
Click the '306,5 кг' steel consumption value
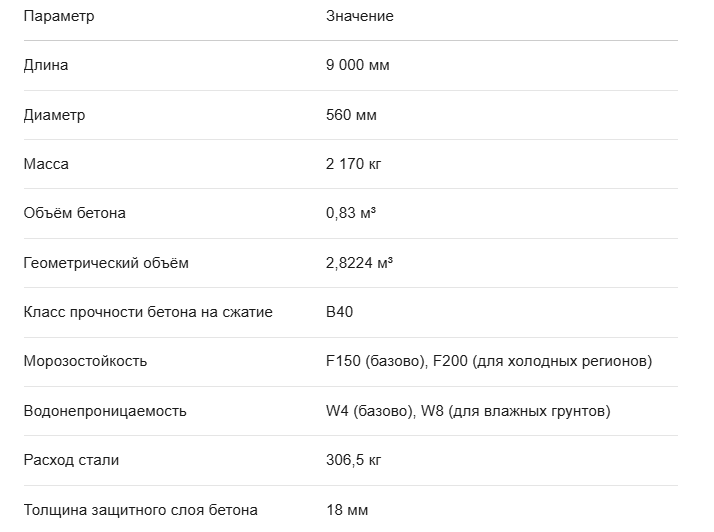353,460
